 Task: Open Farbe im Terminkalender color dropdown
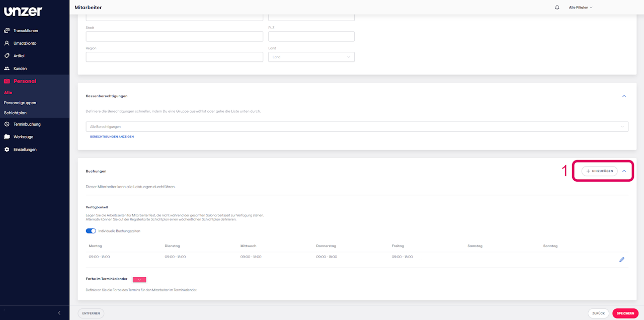point(139,279)
